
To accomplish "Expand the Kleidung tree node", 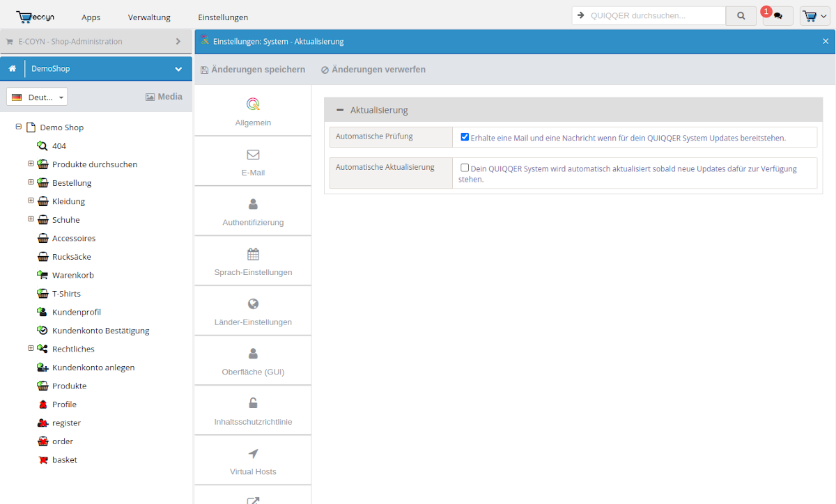I will 31,200.
